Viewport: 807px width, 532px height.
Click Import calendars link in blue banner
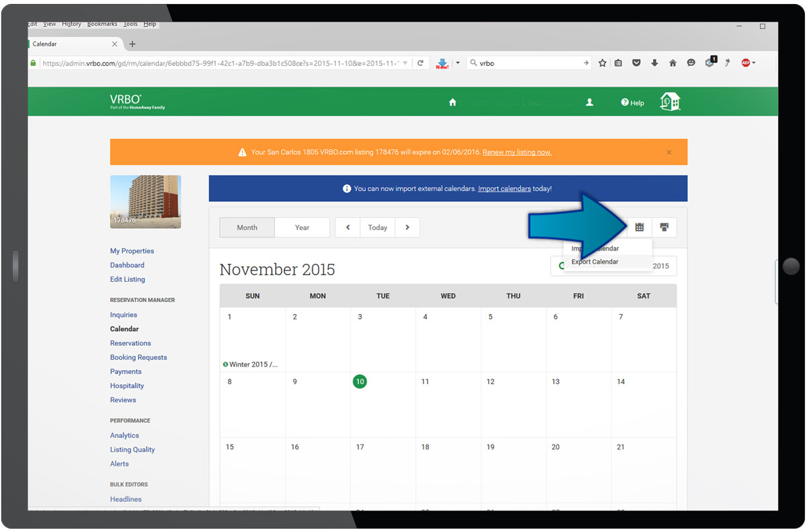coord(504,188)
